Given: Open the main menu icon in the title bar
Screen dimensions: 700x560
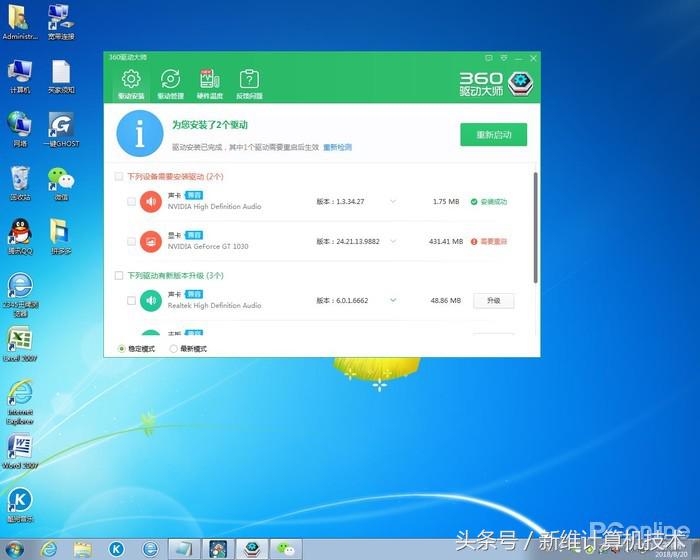Looking at the screenshot, I should pyautogui.click(x=504, y=58).
